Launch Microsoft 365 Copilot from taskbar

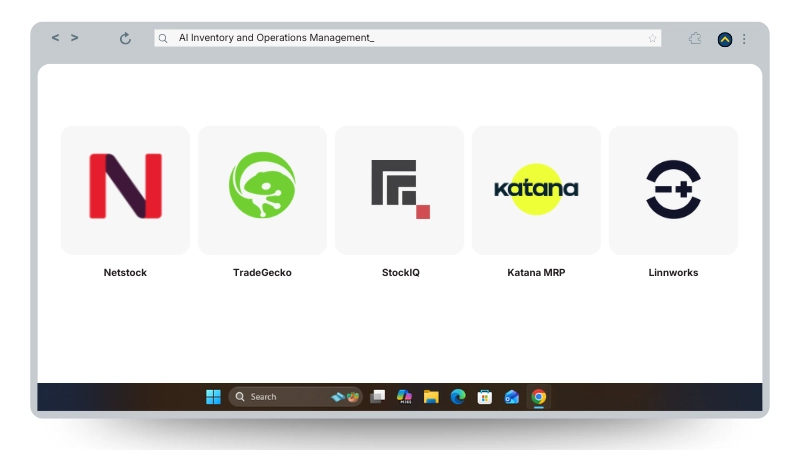click(405, 396)
